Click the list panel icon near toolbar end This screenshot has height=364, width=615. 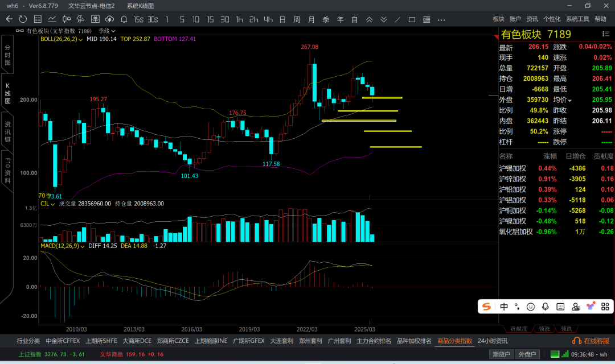(427, 19)
